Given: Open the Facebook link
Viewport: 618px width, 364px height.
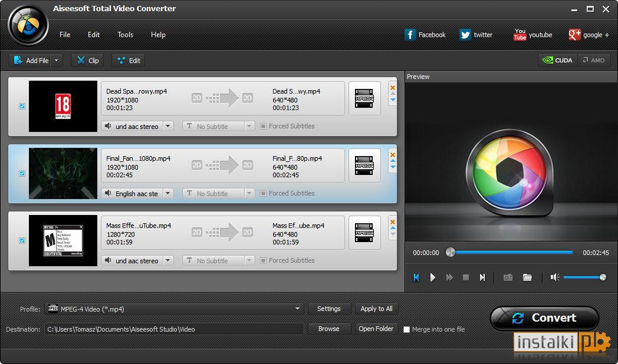Looking at the screenshot, I should (x=425, y=35).
